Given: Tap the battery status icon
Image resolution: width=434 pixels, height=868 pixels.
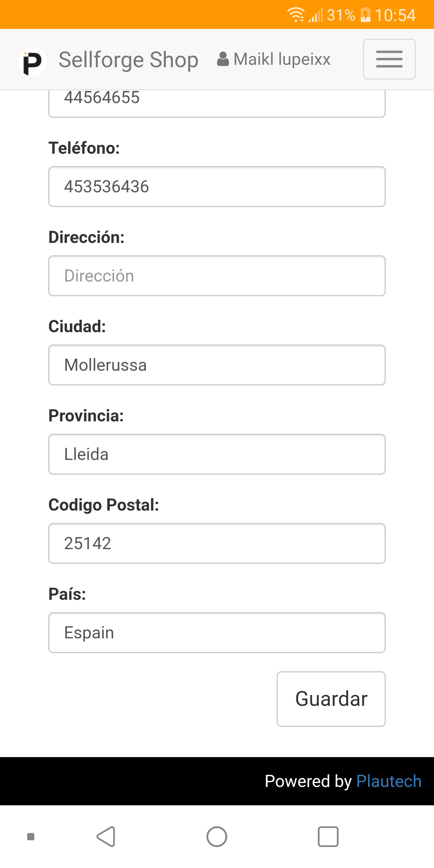Looking at the screenshot, I should tap(365, 15).
